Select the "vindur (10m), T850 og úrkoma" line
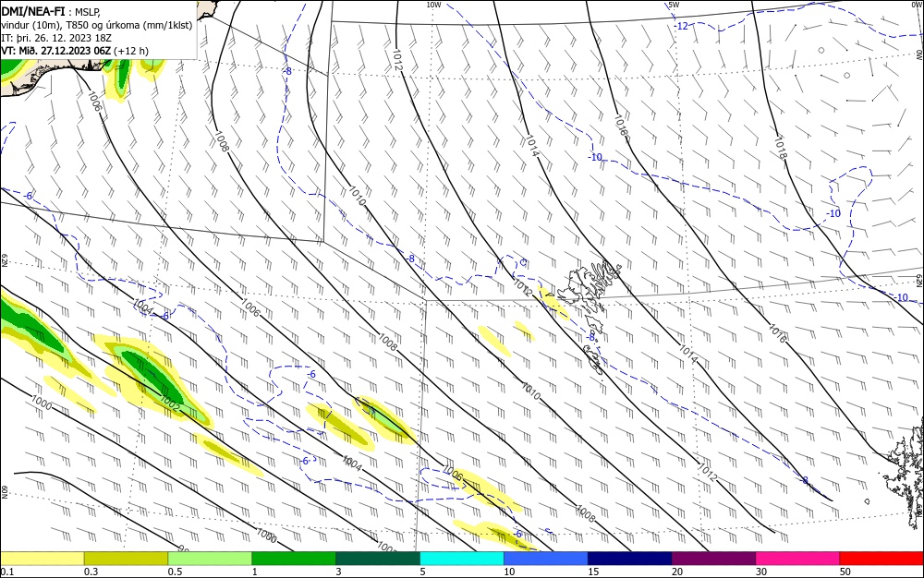This screenshot has height=578, width=924. (x=97, y=25)
